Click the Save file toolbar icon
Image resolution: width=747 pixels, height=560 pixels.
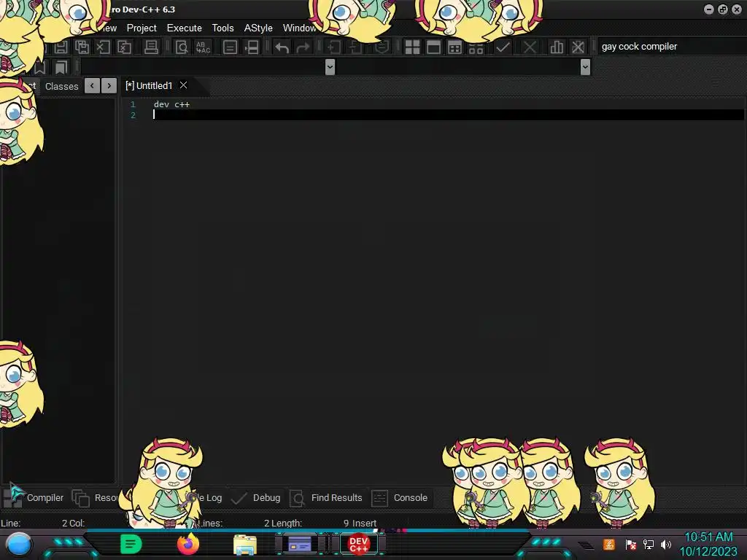(61, 47)
